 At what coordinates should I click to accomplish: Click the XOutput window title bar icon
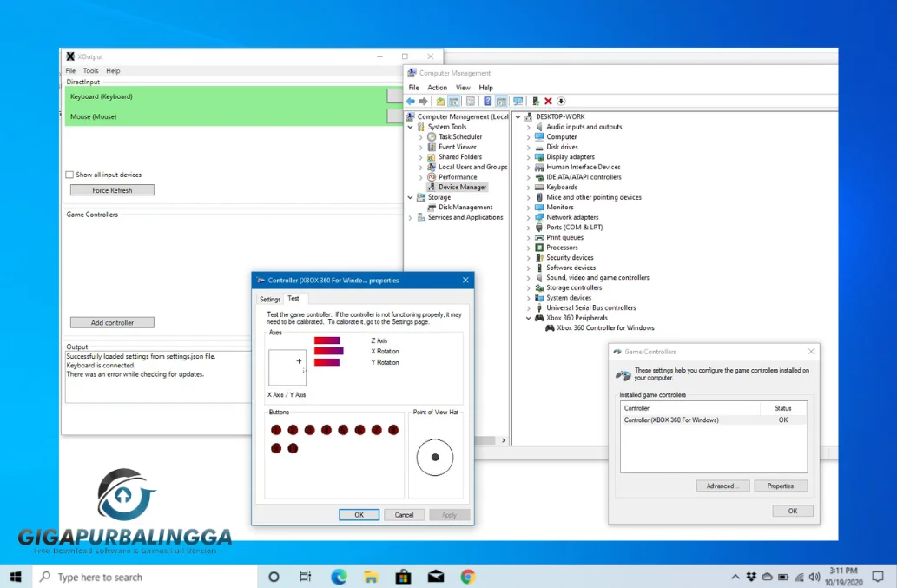69,56
